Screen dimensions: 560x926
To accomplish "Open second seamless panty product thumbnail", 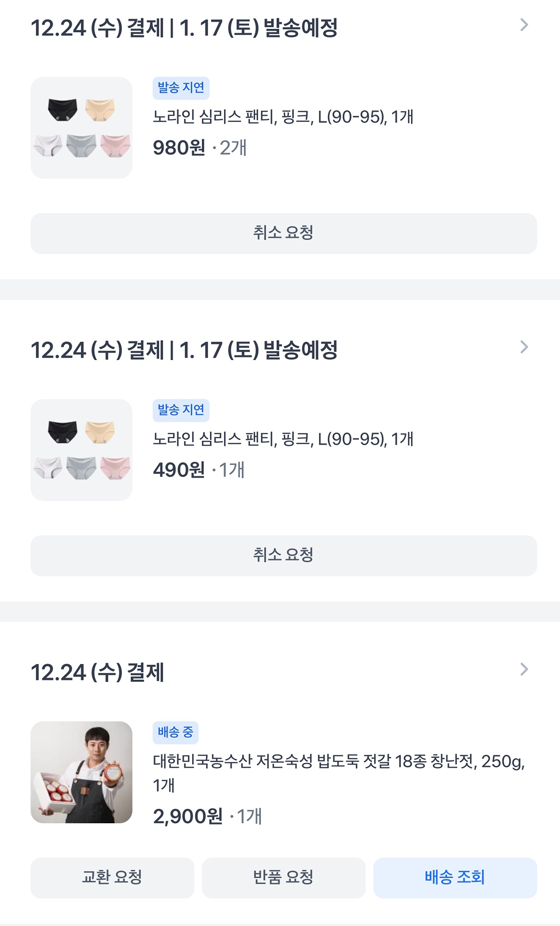I will [x=82, y=450].
